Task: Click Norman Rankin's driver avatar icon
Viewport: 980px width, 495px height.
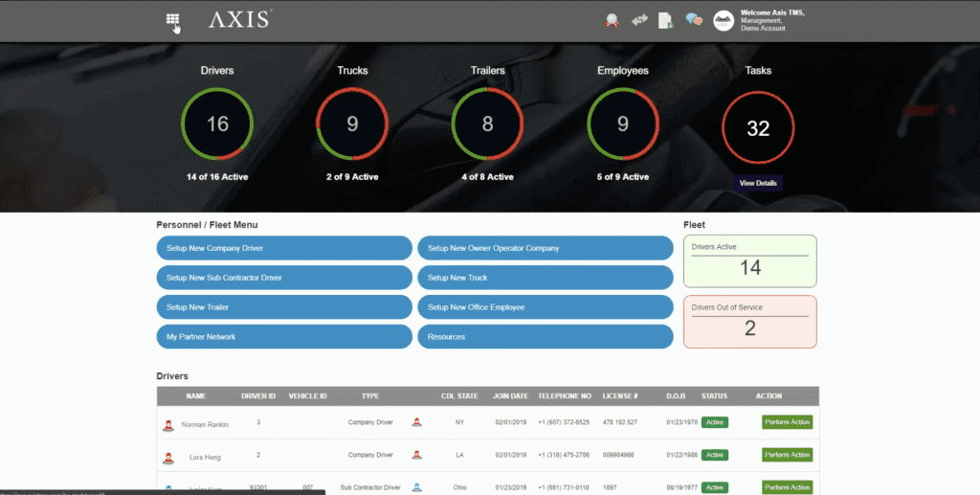Action: click(x=168, y=425)
